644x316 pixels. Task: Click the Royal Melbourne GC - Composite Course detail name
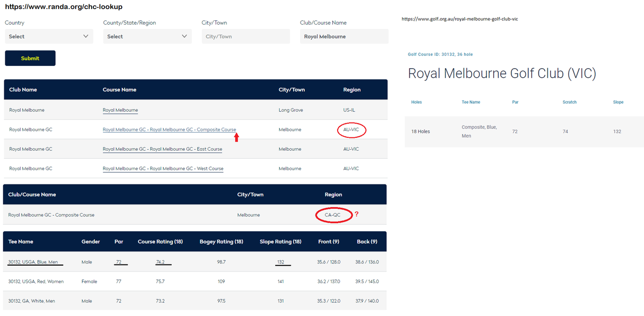pos(51,215)
